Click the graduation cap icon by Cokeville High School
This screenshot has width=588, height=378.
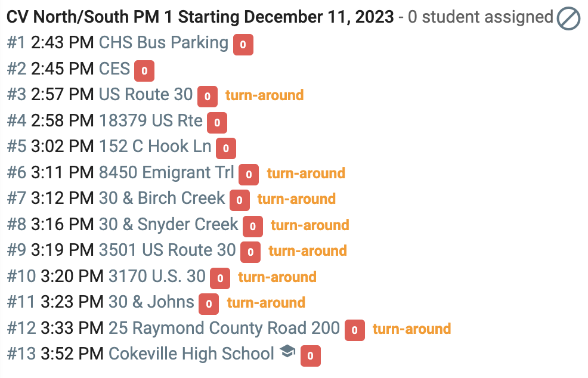point(287,351)
